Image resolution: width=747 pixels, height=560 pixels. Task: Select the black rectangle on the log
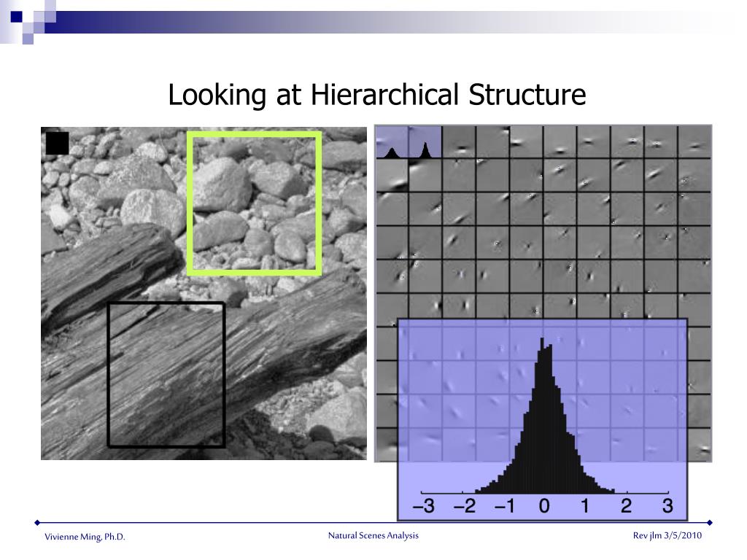coord(166,374)
